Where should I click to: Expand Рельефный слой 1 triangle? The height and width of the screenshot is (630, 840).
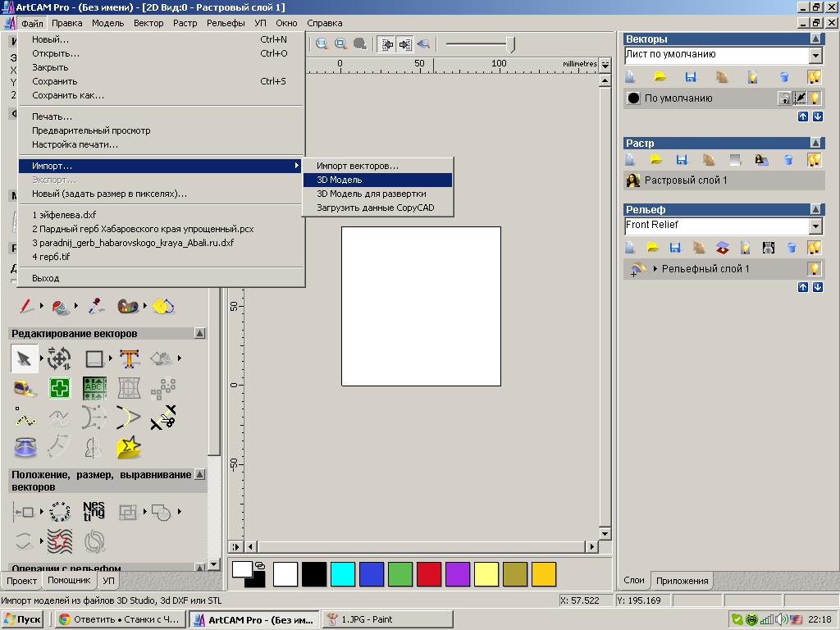(x=655, y=268)
